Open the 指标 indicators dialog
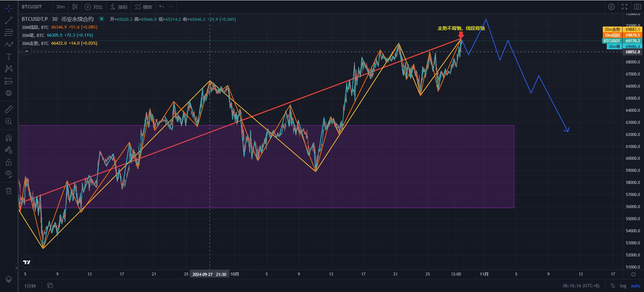This screenshot has height=292, width=644. (119, 7)
